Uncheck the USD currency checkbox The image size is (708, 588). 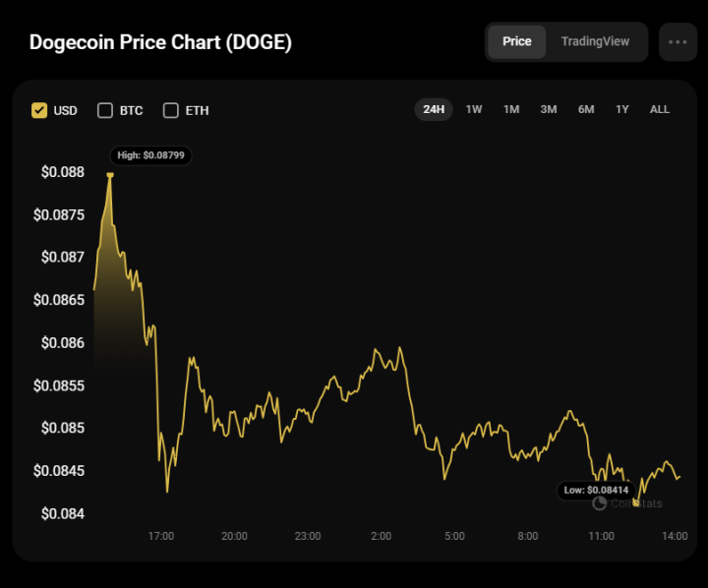(39, 110)
